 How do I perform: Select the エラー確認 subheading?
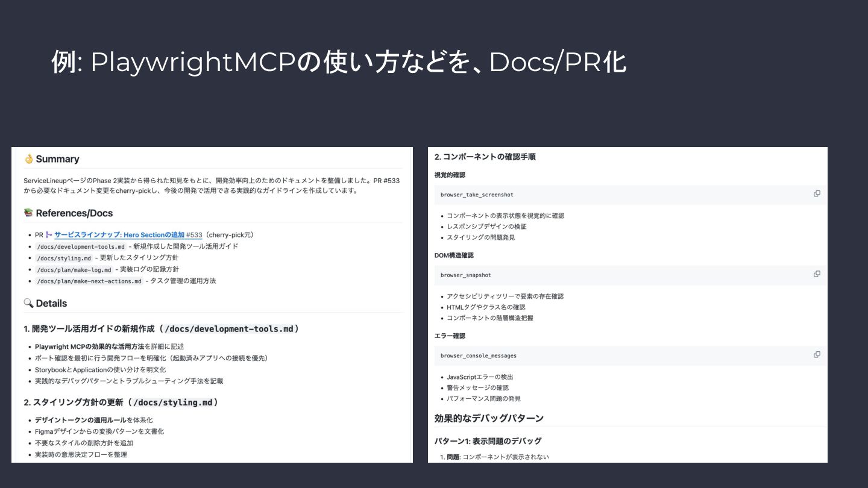(x=450, y=336)
